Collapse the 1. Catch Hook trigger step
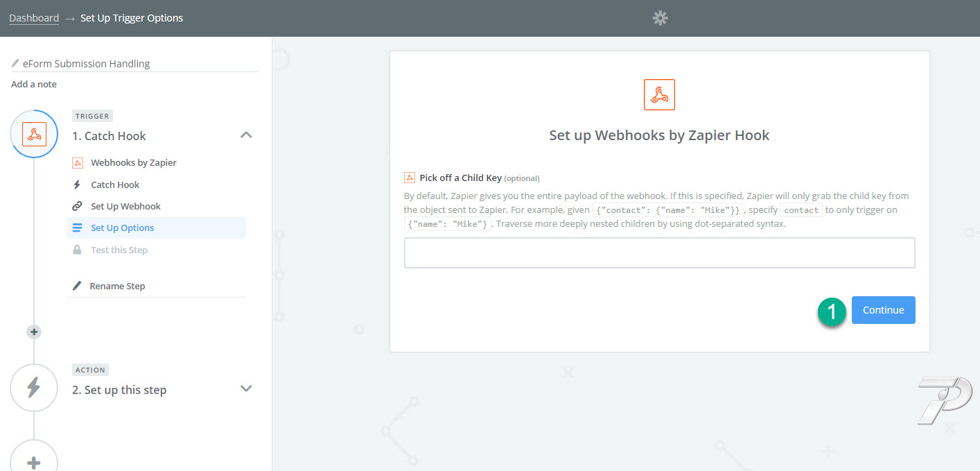Viewport: 980px width, 471px height. coord(246,135)
